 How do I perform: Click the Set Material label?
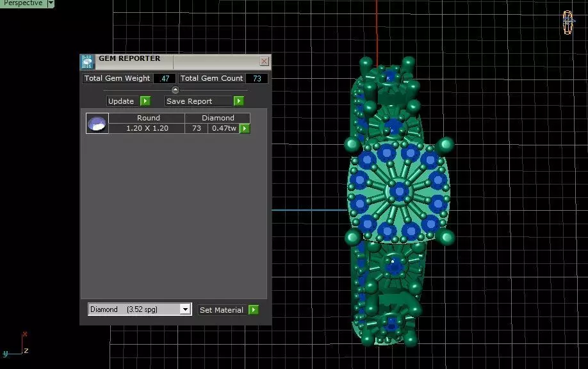(x=223, y=310)
